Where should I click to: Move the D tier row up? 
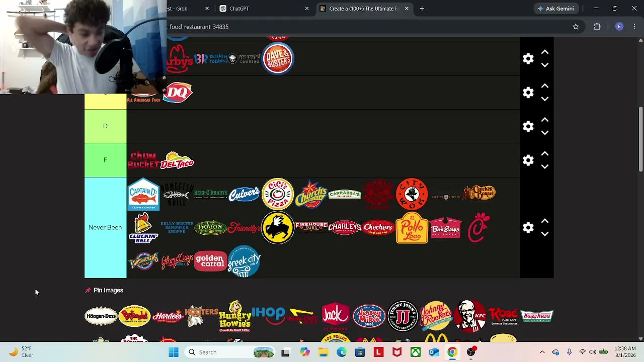tap(545, 120)
